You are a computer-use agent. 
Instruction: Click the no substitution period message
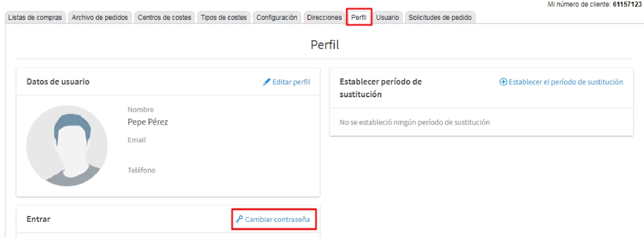(414, 122)
